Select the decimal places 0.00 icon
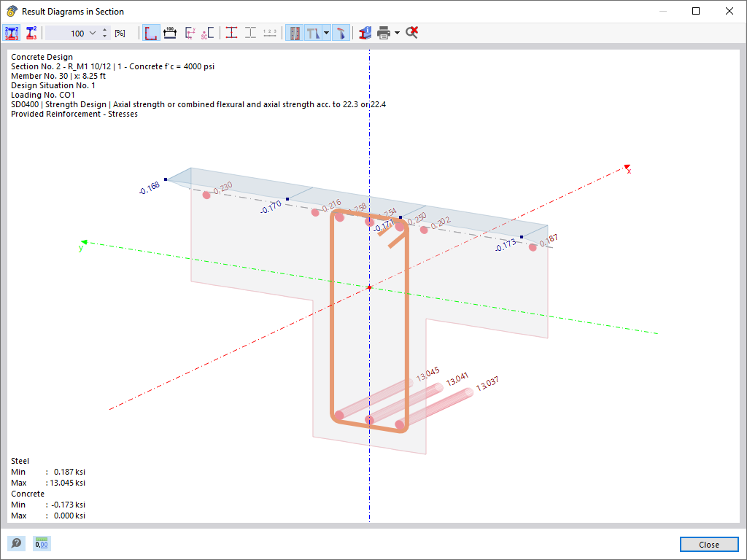Image resolution: width=747 pixels, height=560 pixels. (42, 543)
